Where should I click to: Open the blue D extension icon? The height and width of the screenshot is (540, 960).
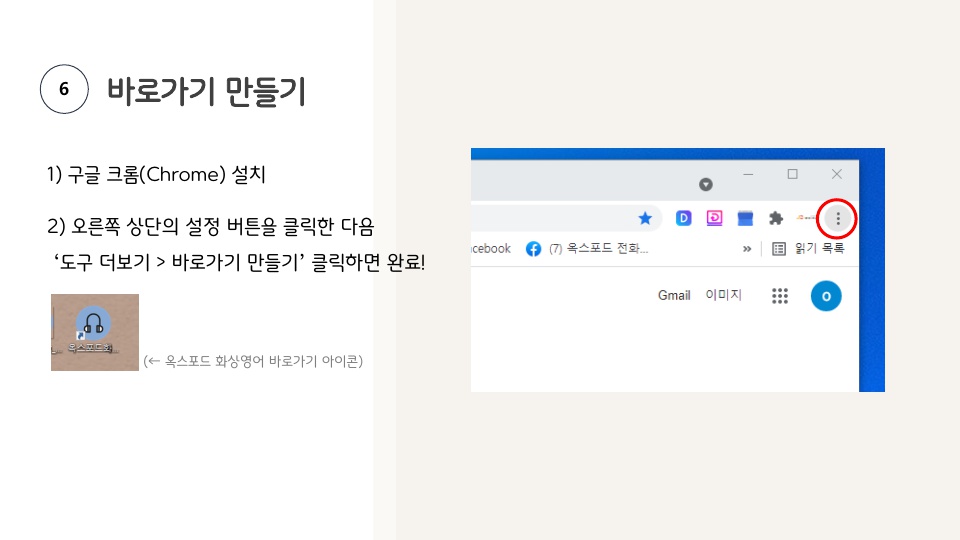point(684,218)
